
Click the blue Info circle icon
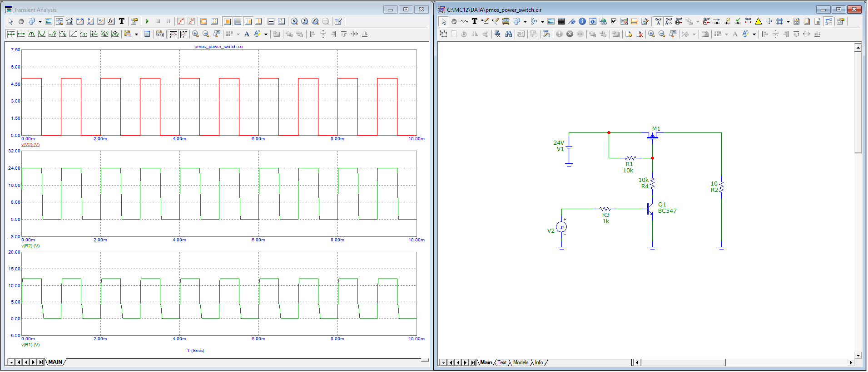click(582, 21)
